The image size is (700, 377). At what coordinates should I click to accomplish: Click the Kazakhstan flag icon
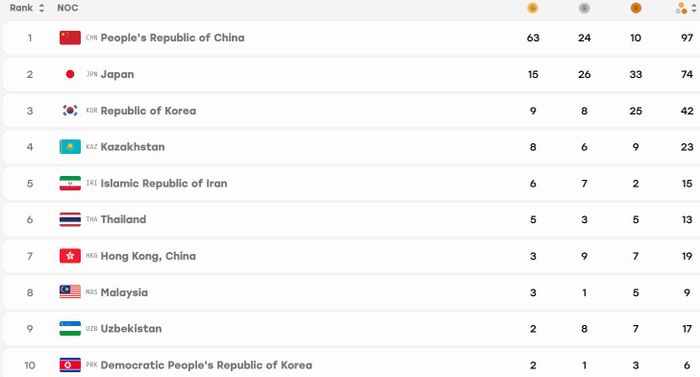[70, 147]
